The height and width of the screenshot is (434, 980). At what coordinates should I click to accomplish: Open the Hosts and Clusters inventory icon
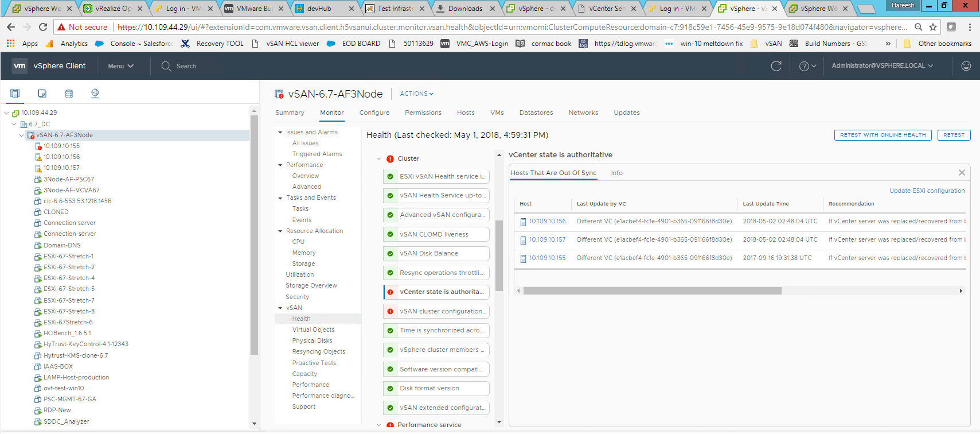pyautogui.click(x=15, y=94)
